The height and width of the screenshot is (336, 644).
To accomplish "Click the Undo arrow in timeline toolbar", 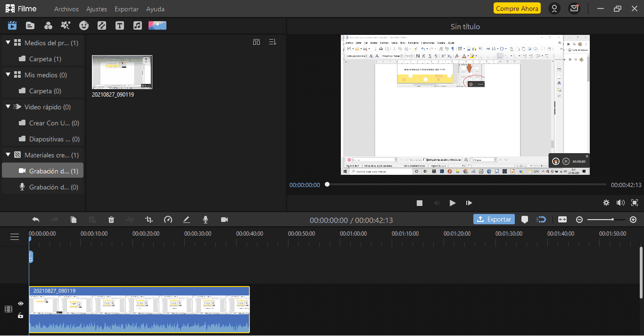I will pyautogui.click(x=36, y=220).
